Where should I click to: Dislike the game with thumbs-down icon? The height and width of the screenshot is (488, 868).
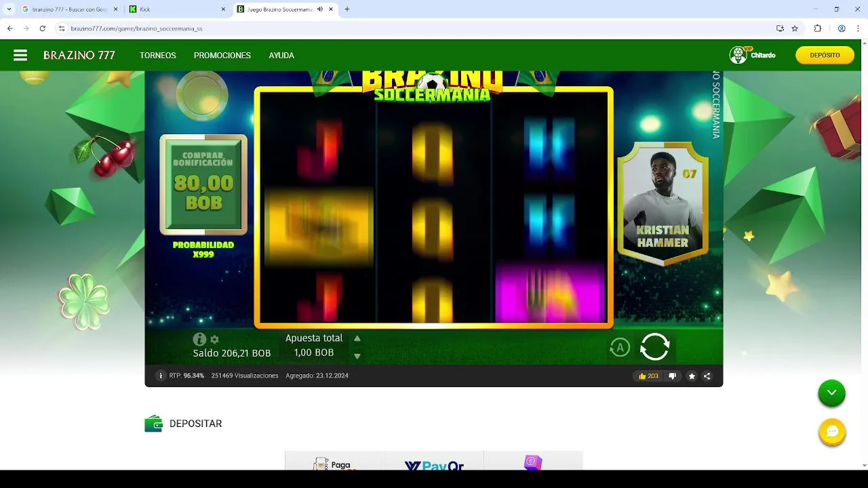(x=673, y=376)
